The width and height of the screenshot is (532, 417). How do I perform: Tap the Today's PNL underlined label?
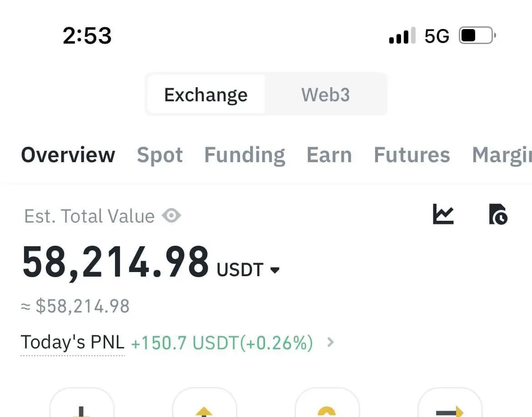(x=73, y=342)
